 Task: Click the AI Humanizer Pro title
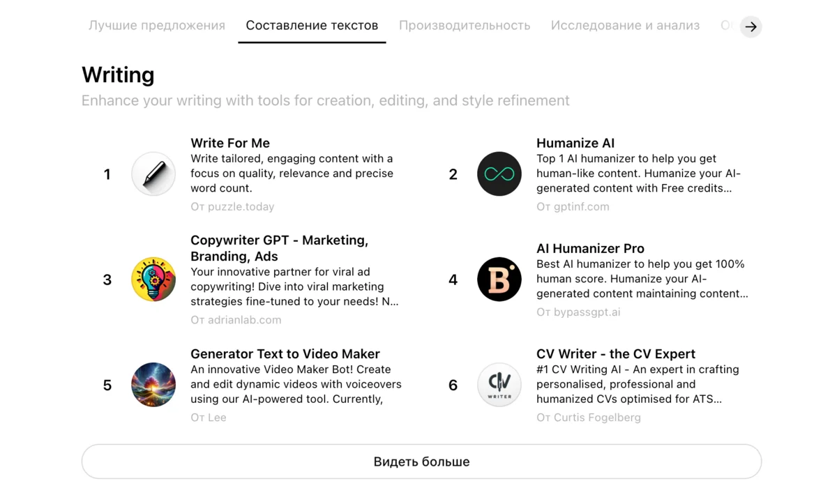pos(590,248)
